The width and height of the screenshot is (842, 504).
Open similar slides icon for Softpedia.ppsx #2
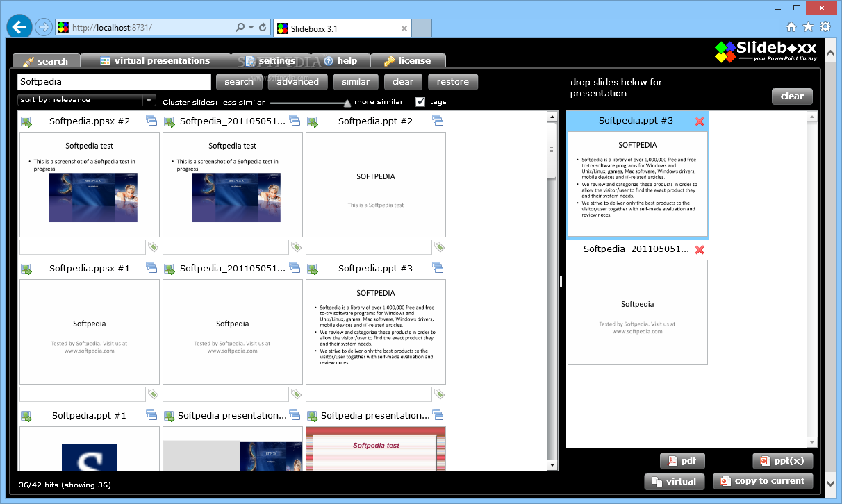tap(151, 121)
